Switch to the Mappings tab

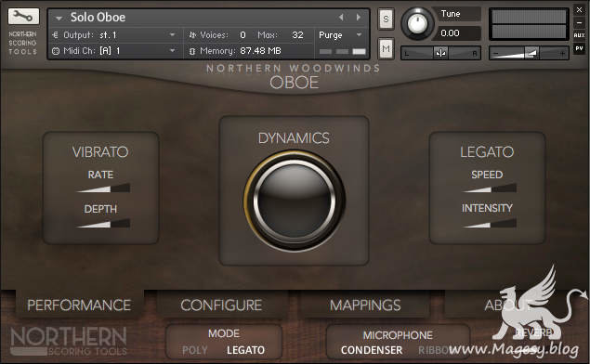tap(365, 305)
